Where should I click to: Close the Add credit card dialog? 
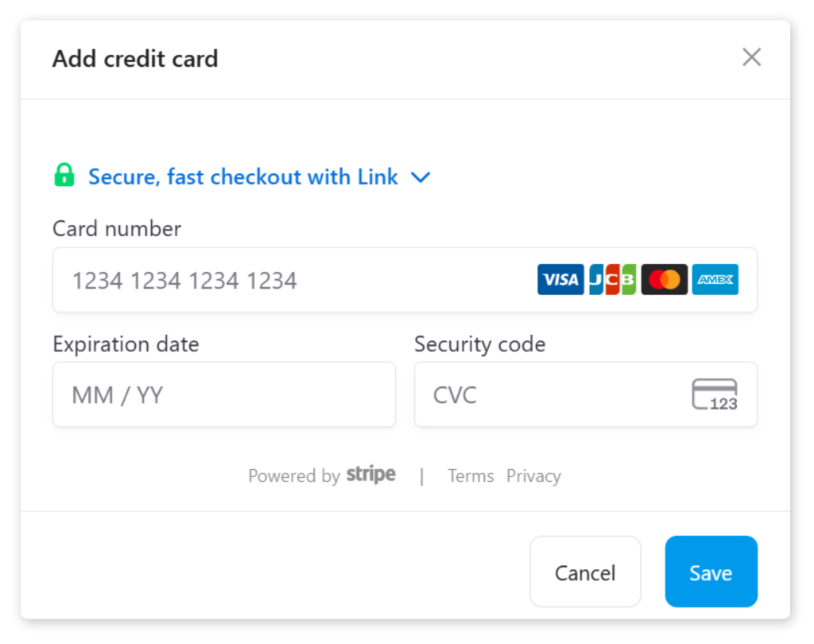tap(751, 57)
